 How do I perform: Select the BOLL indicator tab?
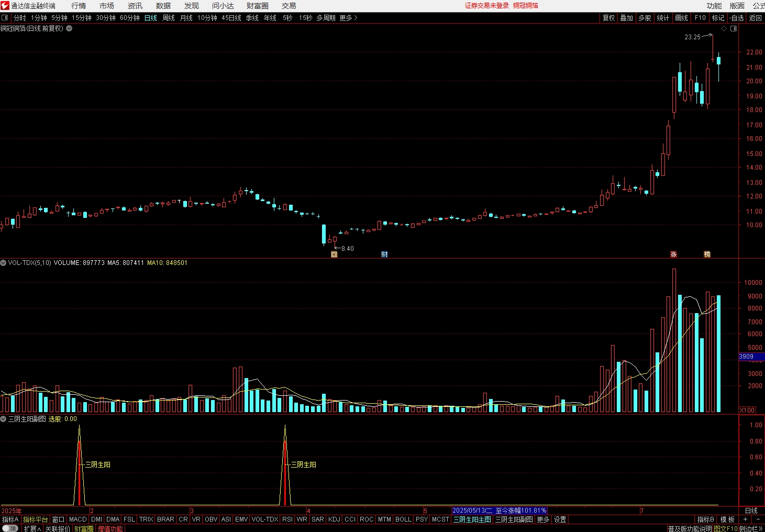(x=403, y=519)
